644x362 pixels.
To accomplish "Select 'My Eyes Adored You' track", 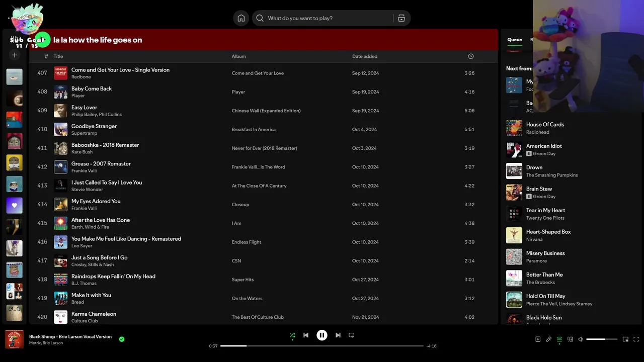I will [96, 201].
